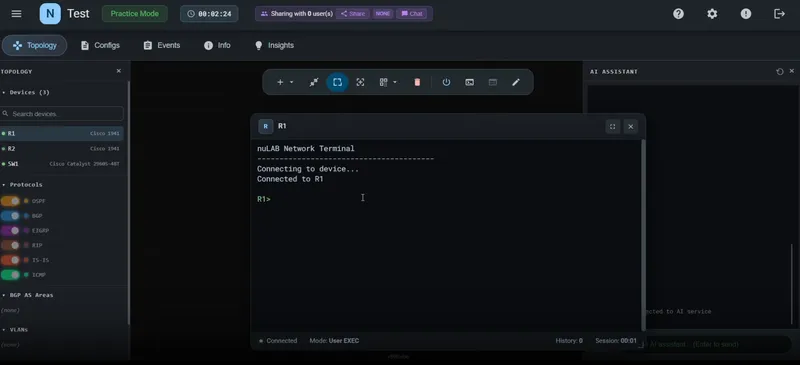Click the logout exit icon
Image resolution: width=800 pixels, height=365 pixels.
click(780, 14)
